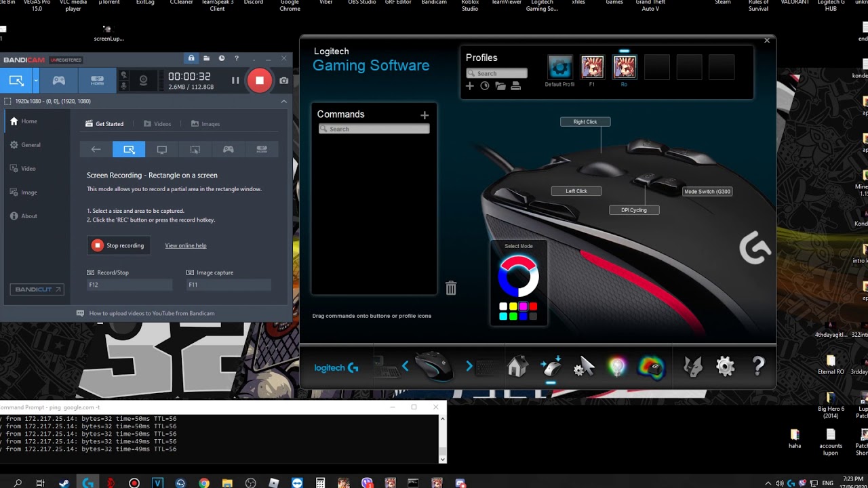Click the Commands search field
This screenshot has width=868, height=488.
(374, 129)
